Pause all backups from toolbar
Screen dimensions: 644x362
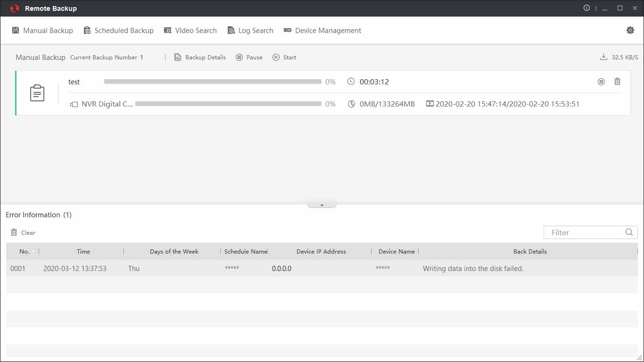coord(249,58)
